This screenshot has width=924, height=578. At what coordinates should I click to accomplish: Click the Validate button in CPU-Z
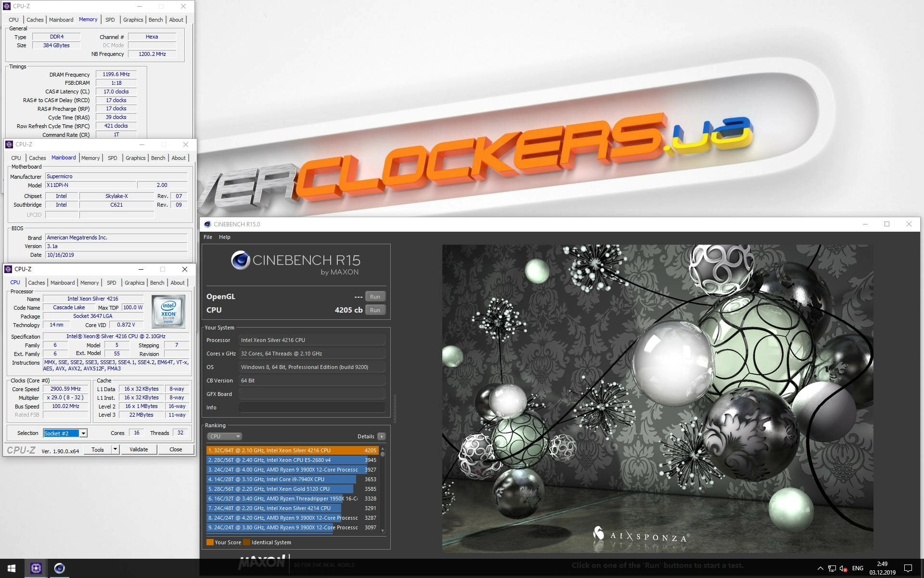tap(139, 449)
